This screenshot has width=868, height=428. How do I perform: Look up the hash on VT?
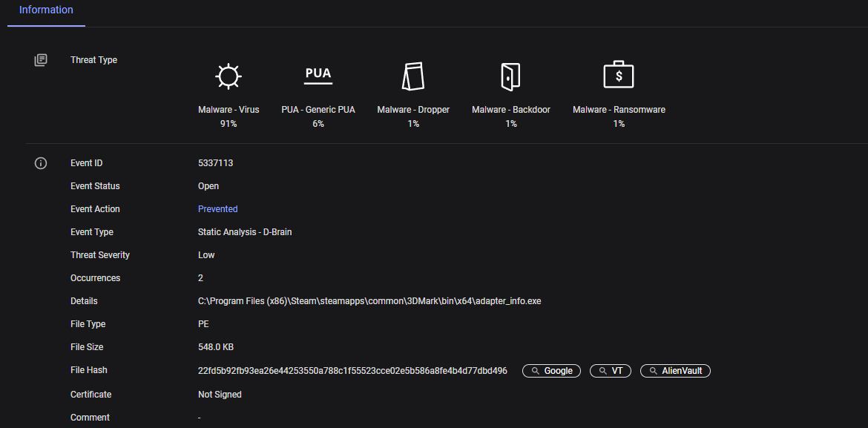610,371
